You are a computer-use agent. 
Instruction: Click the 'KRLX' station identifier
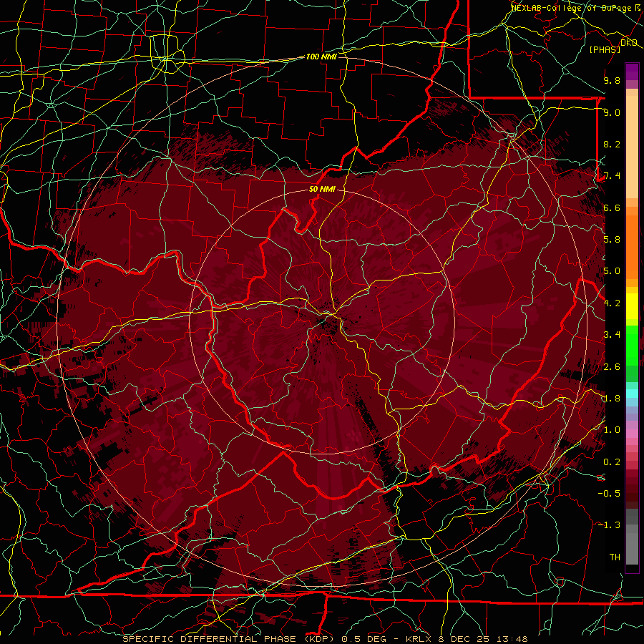point(418,639)
